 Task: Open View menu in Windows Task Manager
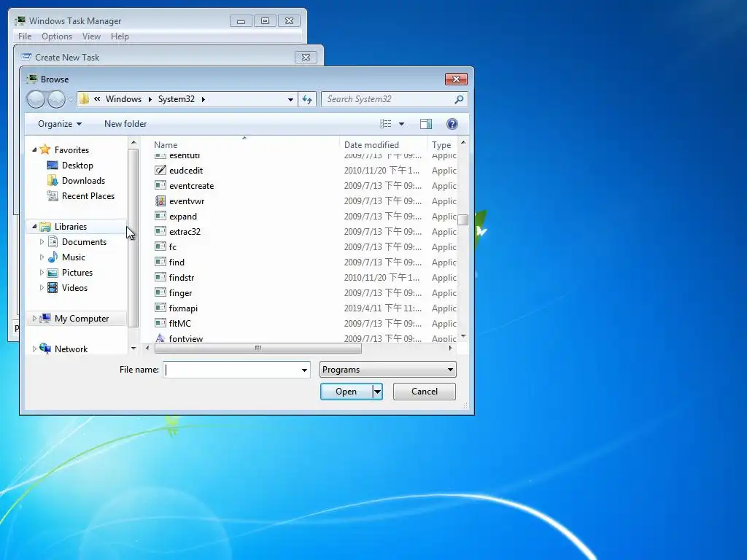(x=91, y=36)
